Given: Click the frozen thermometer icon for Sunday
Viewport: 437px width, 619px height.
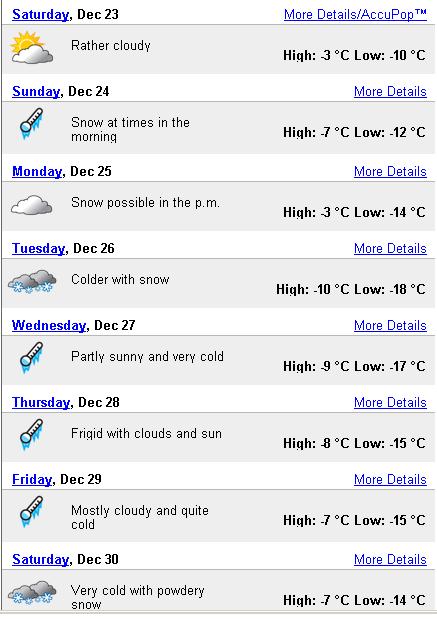Looking at the screenshot, I should (32, 124).
